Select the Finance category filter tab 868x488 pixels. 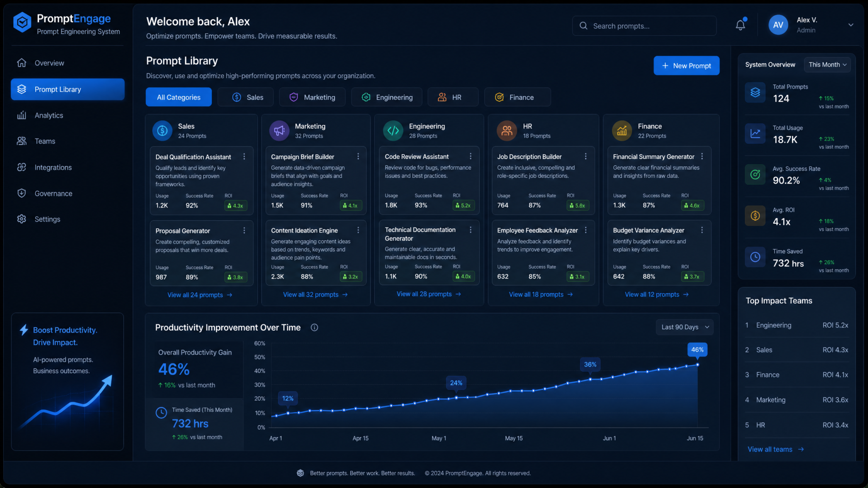pyautogui.click(x=517, y=97)
